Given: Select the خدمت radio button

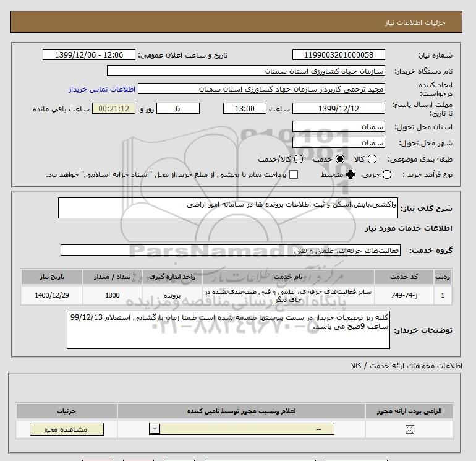Looking at the screenshot, I should point(340,159).
